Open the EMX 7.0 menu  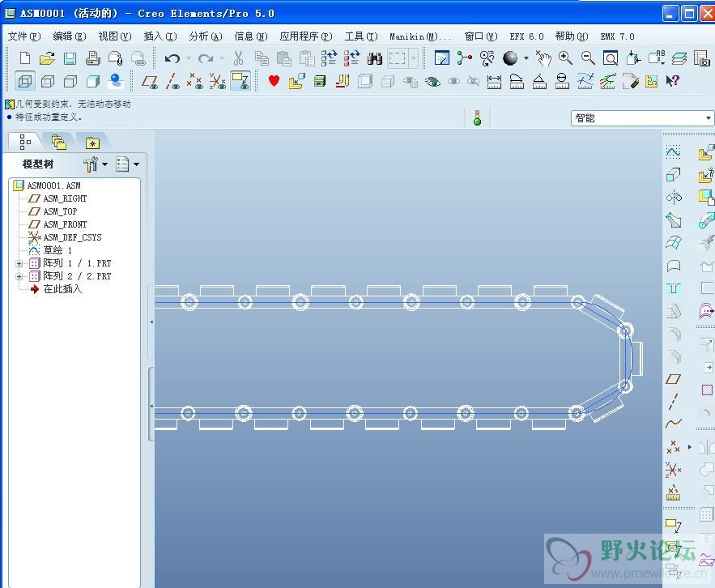pyautogui.click(x=617, y=36)
